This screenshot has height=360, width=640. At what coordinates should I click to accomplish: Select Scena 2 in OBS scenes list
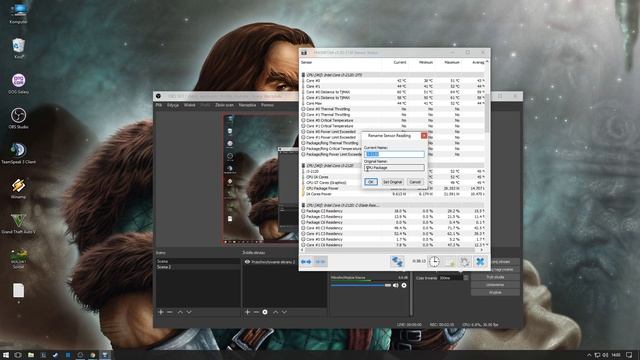198,267
